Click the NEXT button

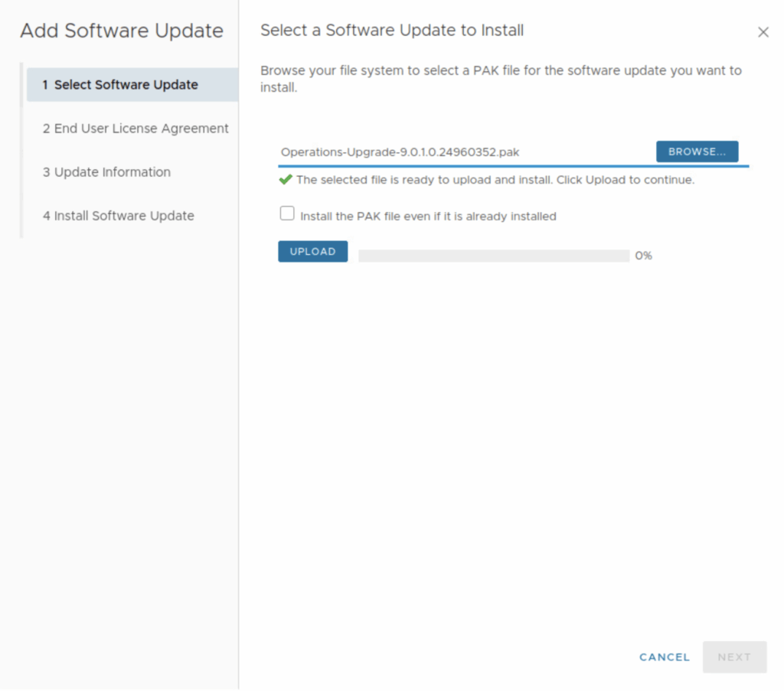(x=734, y=657)
